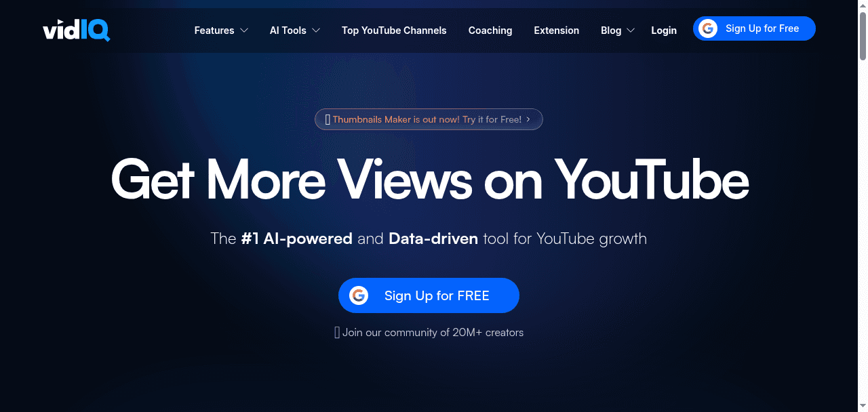
Task: Click the #1 AI-powered subtitle text
Action: click(296, 239)
